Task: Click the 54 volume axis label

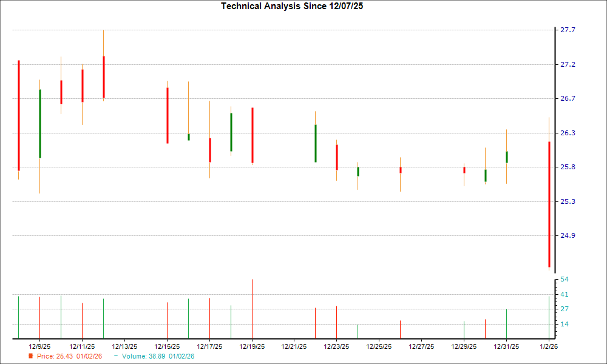Action: (x=565, y=279)
